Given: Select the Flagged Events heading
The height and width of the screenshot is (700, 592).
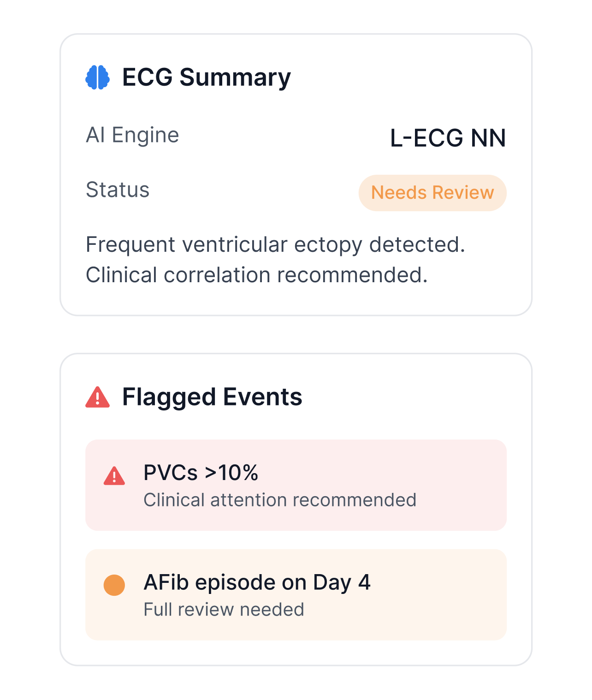Looking at the screenshot, I should pos(212,397).
